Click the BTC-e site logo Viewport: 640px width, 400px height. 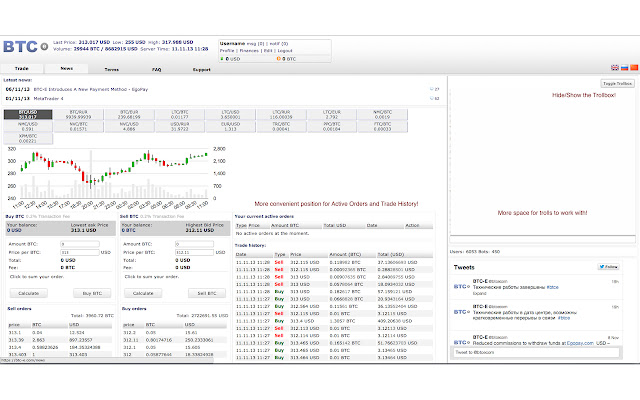click(25, 47)
